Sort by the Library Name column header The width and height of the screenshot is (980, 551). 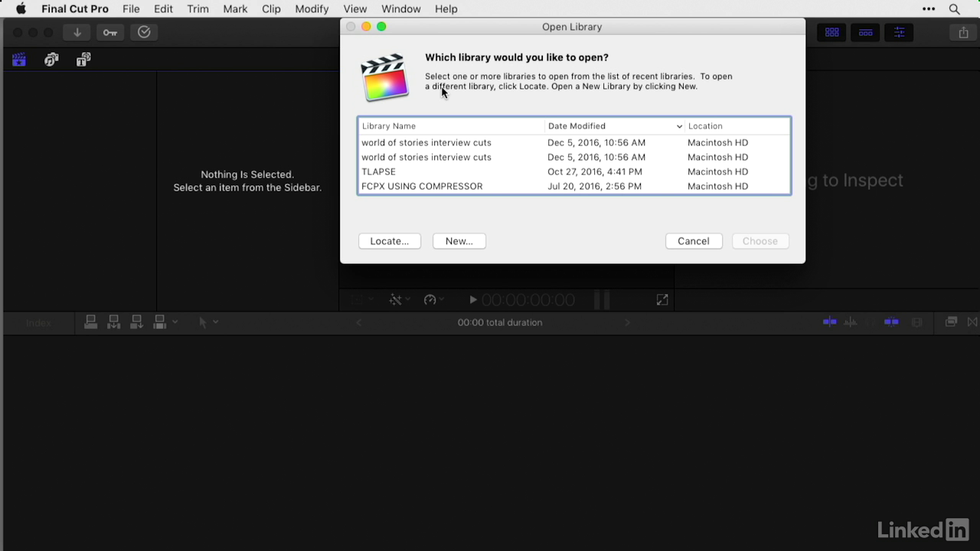(451, 126)
